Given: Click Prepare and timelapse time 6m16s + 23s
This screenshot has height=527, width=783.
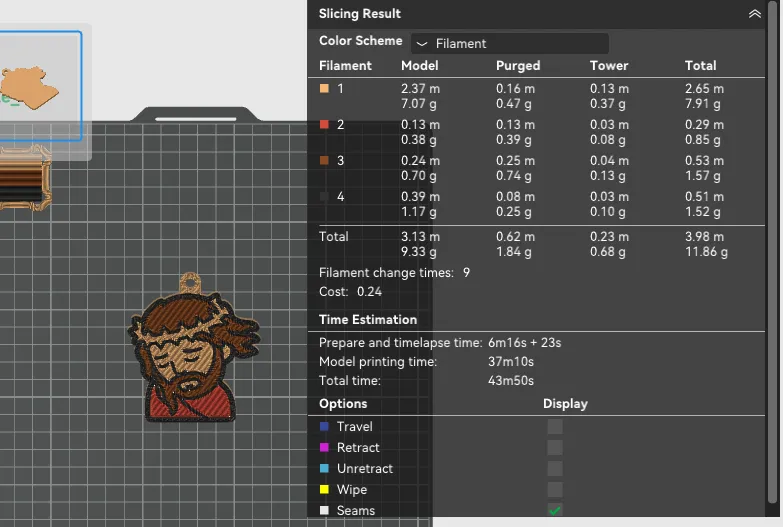Looking at the screenshot, I should pos(525,342).
